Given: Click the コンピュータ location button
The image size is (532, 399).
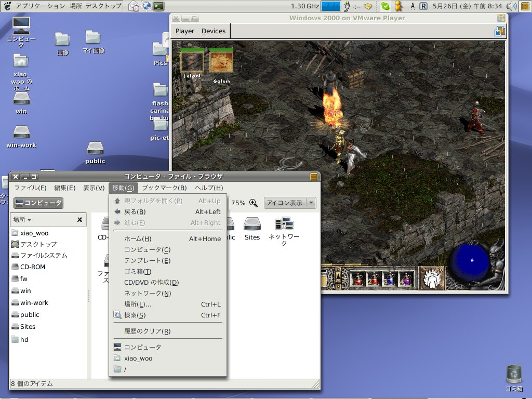Looking at the screenshot, I should (38, 203).
